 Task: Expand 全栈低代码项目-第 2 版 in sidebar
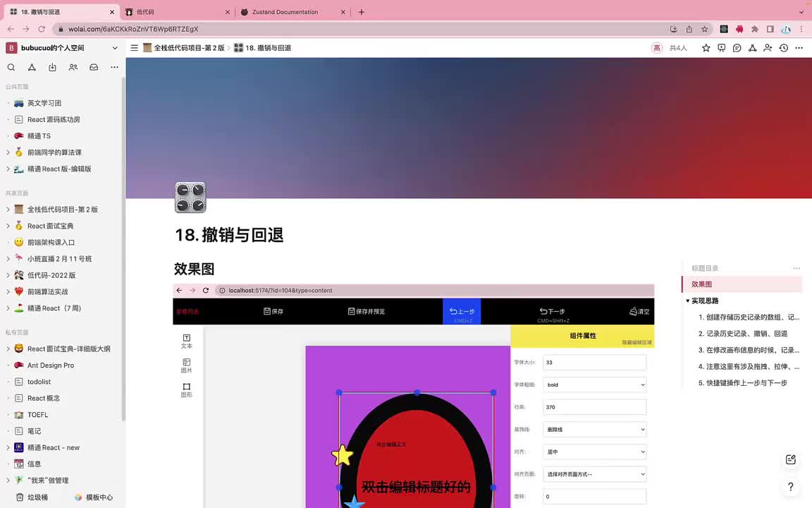click(x=8, y=210)
